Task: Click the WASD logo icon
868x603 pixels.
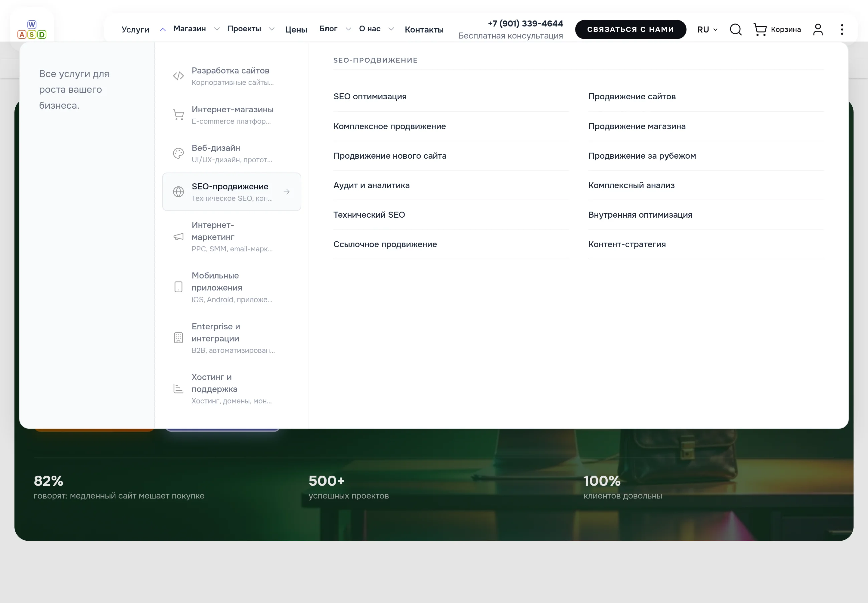Action: point(32,30)
